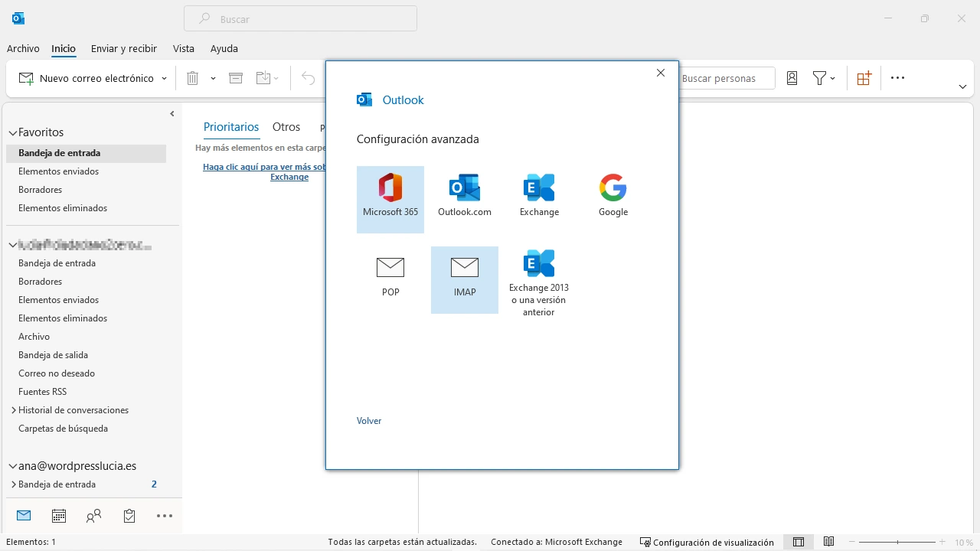
Task: Switch to normal view status icon
Action: (799, 543)
